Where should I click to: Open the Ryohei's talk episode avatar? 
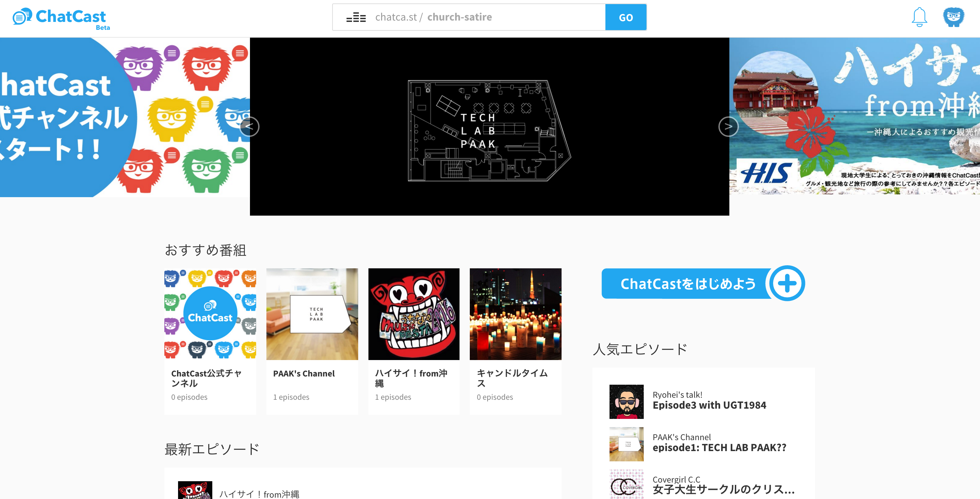[626, 401]
